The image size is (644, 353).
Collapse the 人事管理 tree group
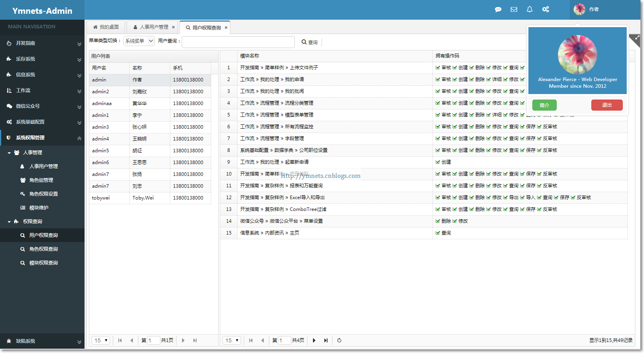pyautogui.click(x=9, y=153)
